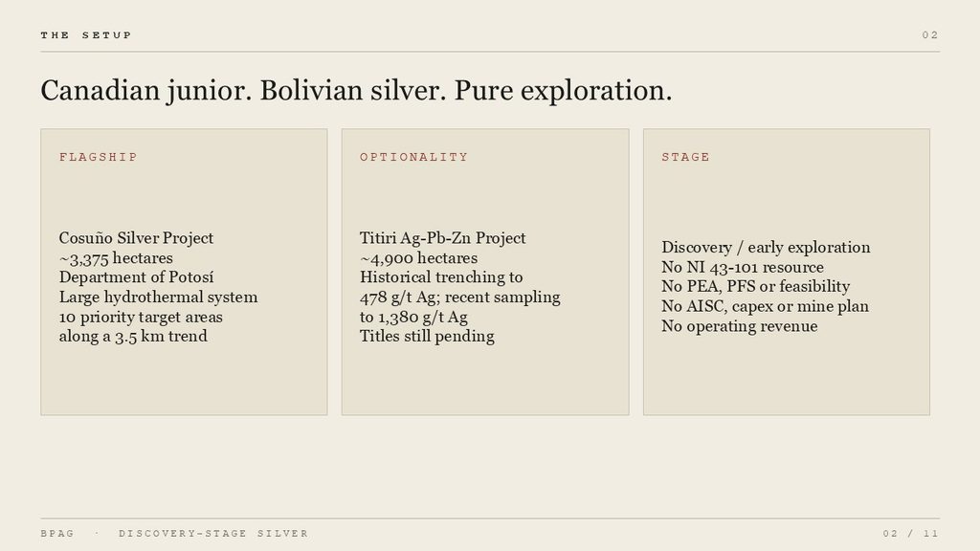Select the Cosuño Silver Project text line

136,238
